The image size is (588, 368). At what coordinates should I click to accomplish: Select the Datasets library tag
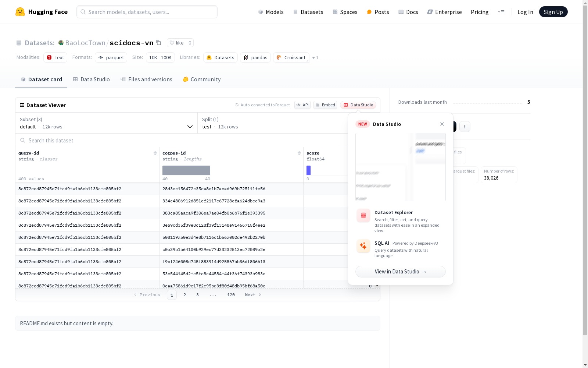point(220,57)
